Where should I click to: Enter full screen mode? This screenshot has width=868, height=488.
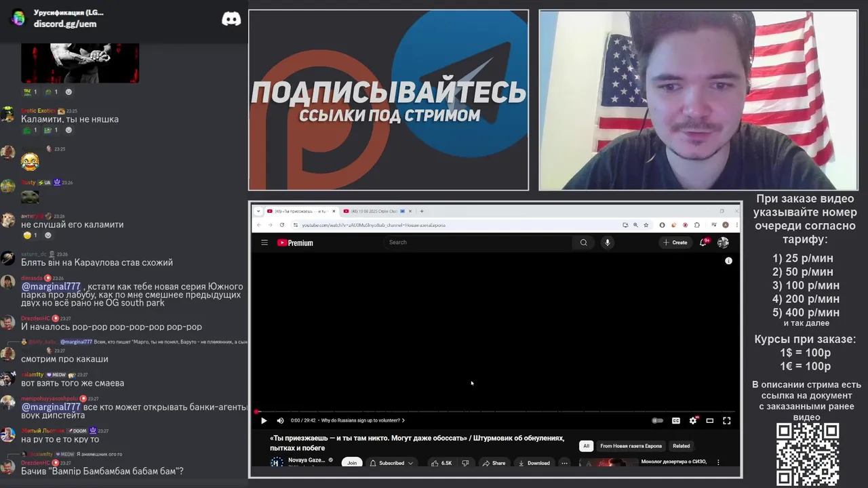727,421
